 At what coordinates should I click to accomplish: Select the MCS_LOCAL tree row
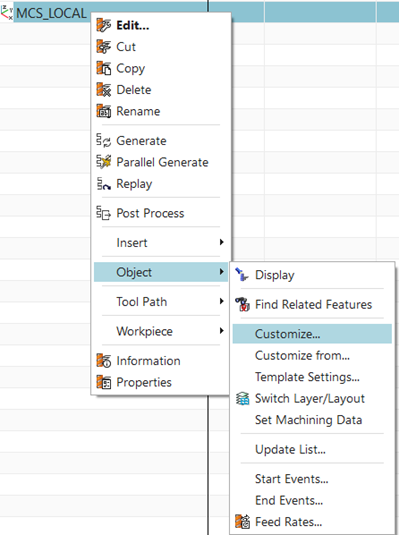(x=199, y=13)
